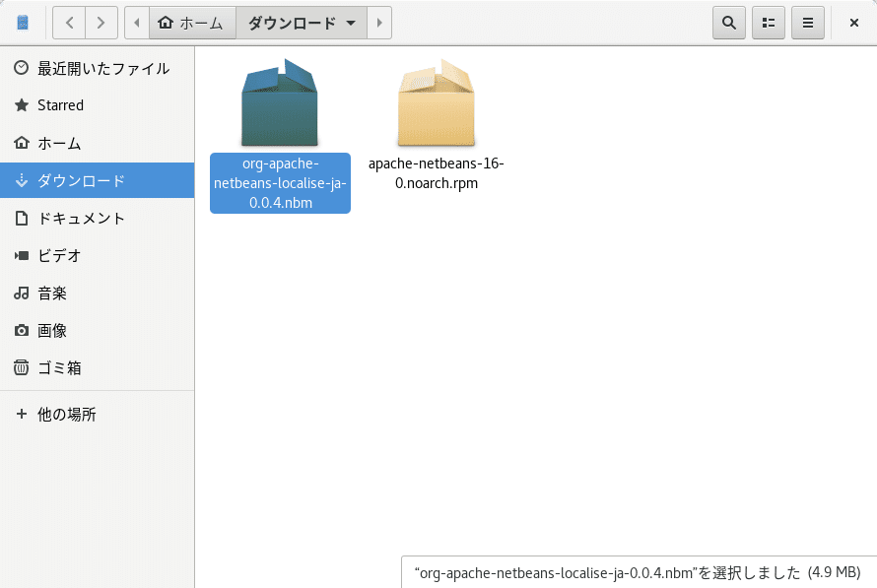This screenshot has width=877, height=588.
Task: Open ビデオ in sidebar
Action: [98, 255]
